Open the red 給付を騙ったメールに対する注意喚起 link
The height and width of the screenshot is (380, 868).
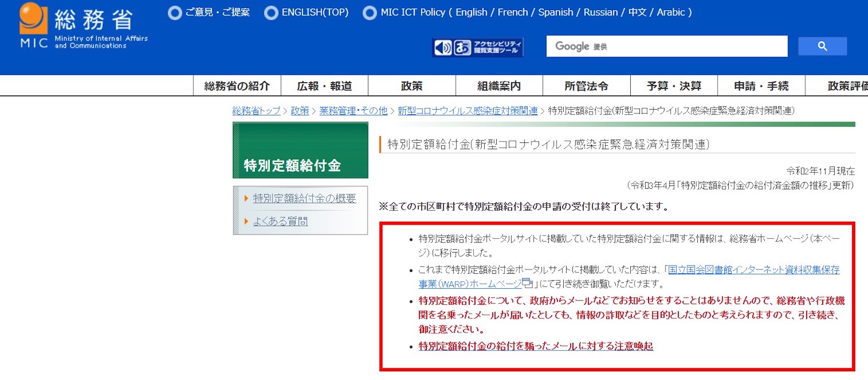coord(536,346)
